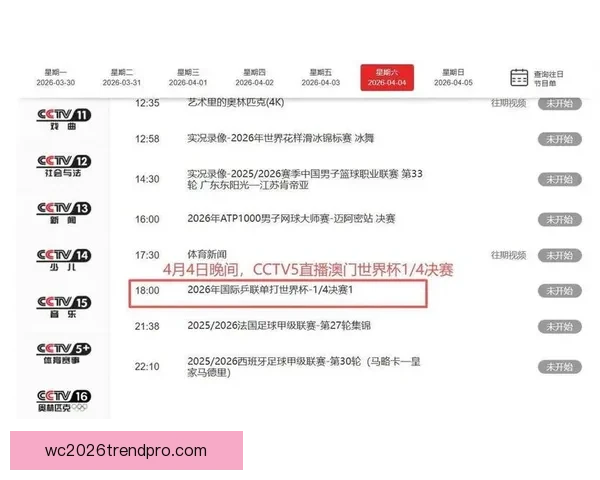Screen dimensions: 600x480
Task: Select program 2025/2026法国足球甲级联赛-第27轮集锦
Action: (x=279, y=326)
